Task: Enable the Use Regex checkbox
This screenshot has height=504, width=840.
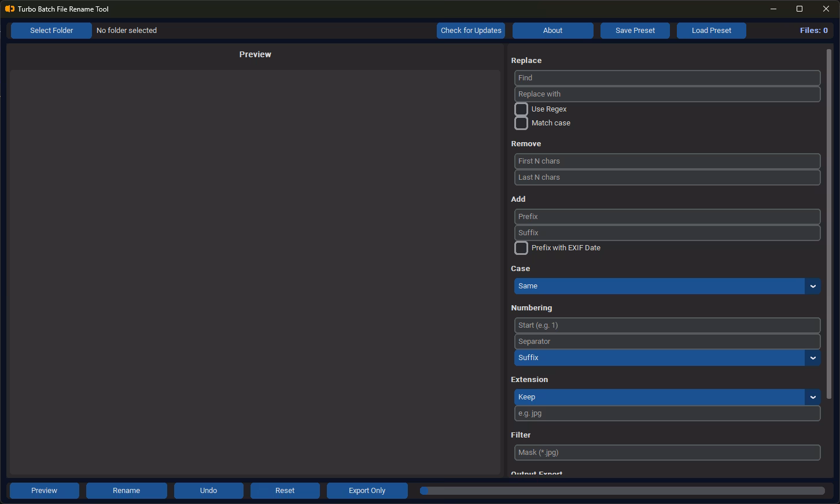Action: click(521, 109)
